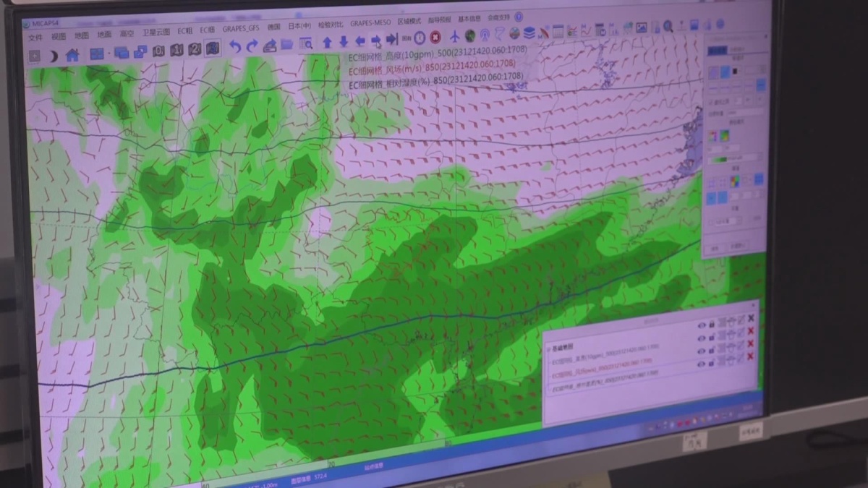868x488 pixels.
Task: Click the blue Undo arrow
Action: point(235,46)
